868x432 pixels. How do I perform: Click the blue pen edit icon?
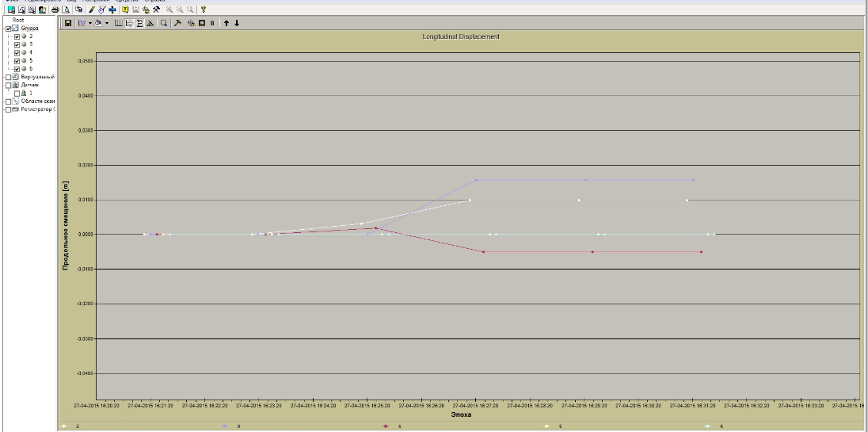coord(92,10)
